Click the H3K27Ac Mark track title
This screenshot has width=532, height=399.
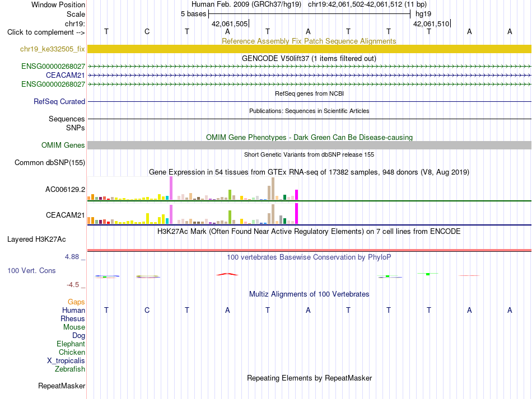309,231
